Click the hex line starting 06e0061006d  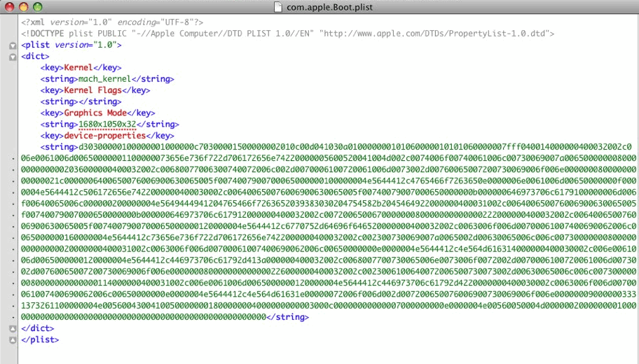click(x=329, y=158)
